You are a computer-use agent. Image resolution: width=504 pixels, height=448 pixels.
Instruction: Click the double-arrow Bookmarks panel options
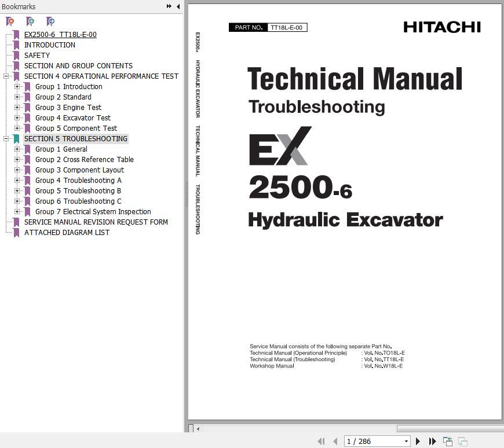[x=169, y=6]
